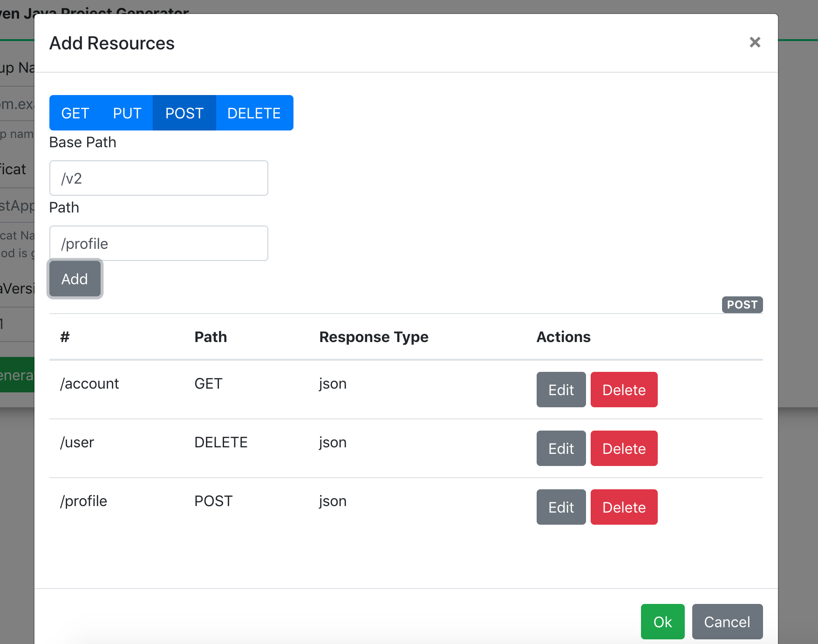Edit the /user resource row
The image size is (818, 644).
coord(561,448)
